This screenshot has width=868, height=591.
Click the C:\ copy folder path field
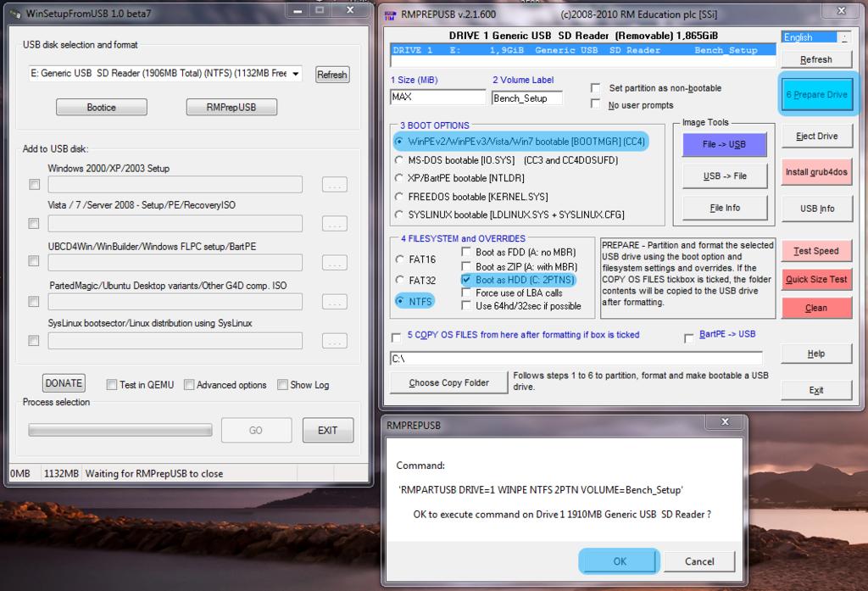pos(576,359)
